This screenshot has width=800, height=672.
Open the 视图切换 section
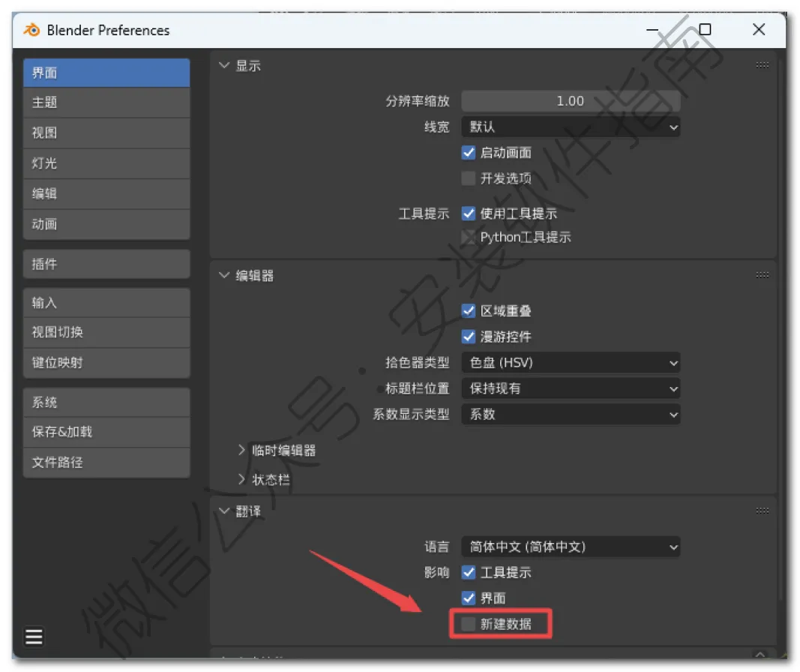click(106, 333)
